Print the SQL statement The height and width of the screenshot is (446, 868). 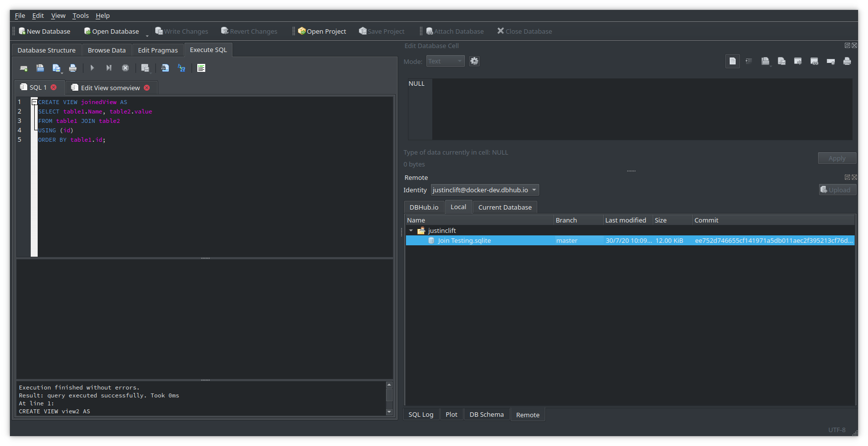pyautogui.click(x=73, y=68)
